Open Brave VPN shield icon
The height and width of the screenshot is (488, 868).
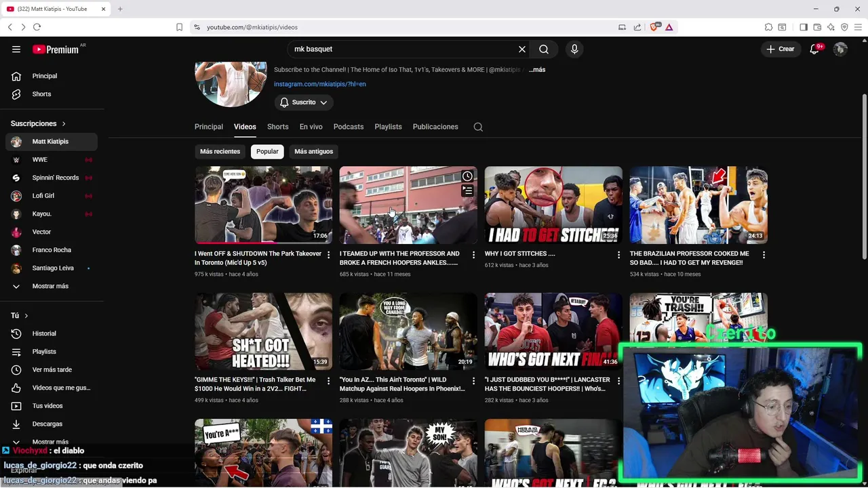pos(844,27)
